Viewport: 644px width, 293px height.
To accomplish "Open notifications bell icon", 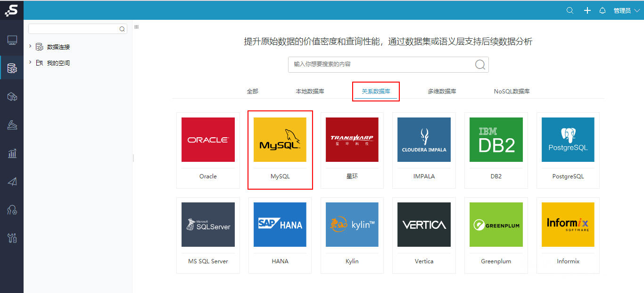I will [x=603, y=10].
